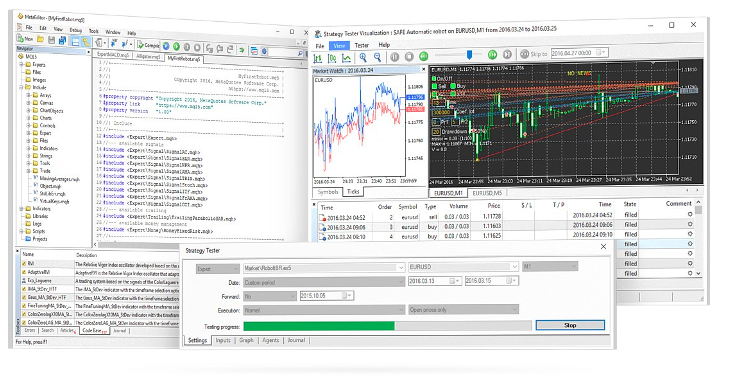Click the end date field 2016.03.15
741x376 pixels.
tap(491, 281)
